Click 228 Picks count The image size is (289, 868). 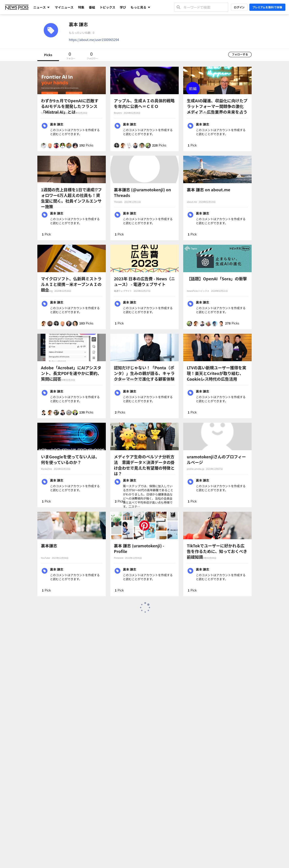click(x=159, y=145)
